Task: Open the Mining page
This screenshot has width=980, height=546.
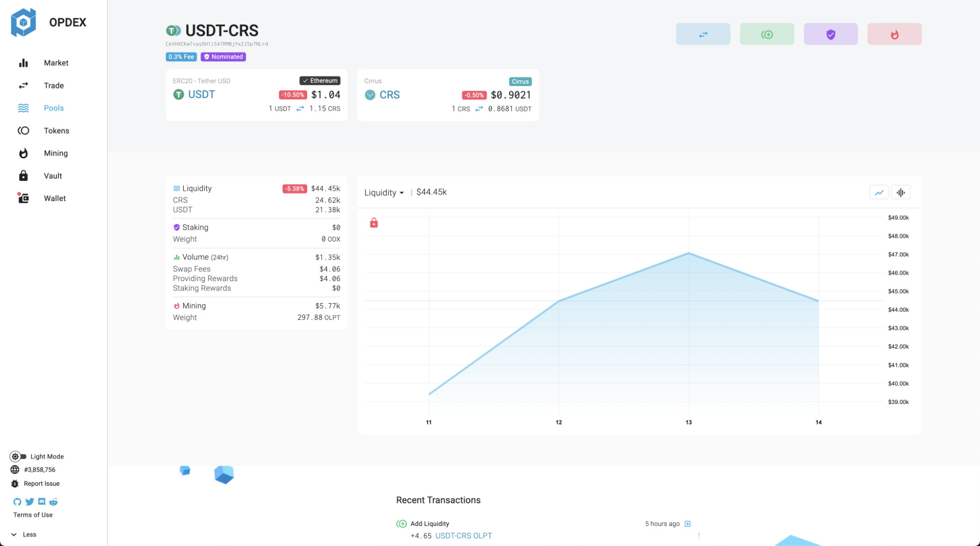Action: pyautogui.click(x=56, y=153)
